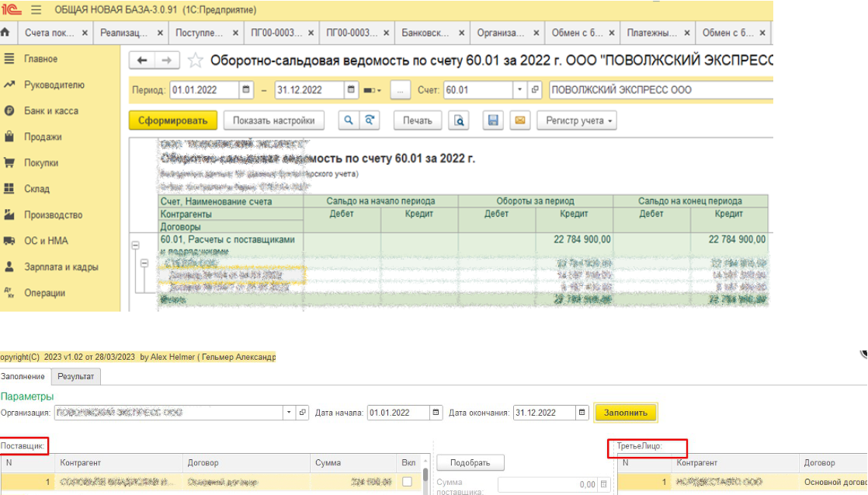Add report to favorites with star icon
The width and height of the screenshot is (868, 495).
point(196,60)
